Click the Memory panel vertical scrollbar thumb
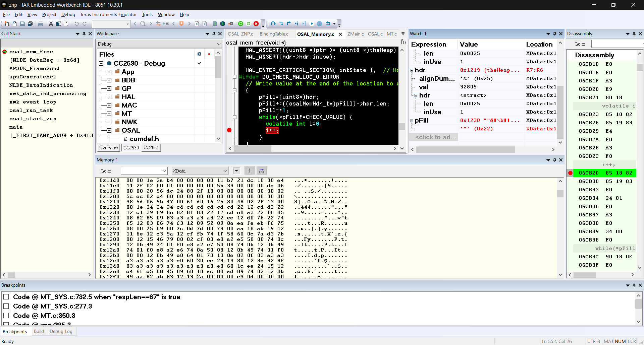Viewport: 644px width, 345px height. coord(560,194)
